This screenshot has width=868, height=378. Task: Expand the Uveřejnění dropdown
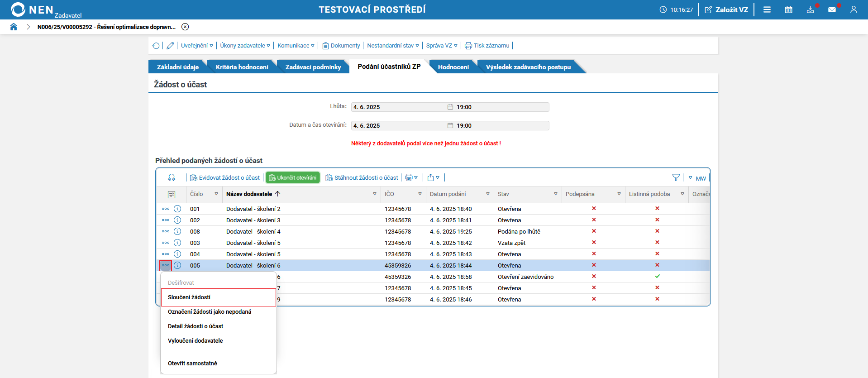click(x=197, y=46)
